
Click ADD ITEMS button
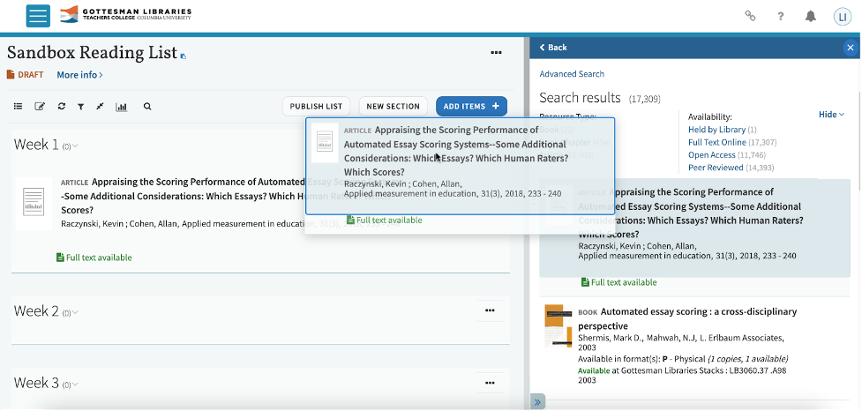pos(471,106)
